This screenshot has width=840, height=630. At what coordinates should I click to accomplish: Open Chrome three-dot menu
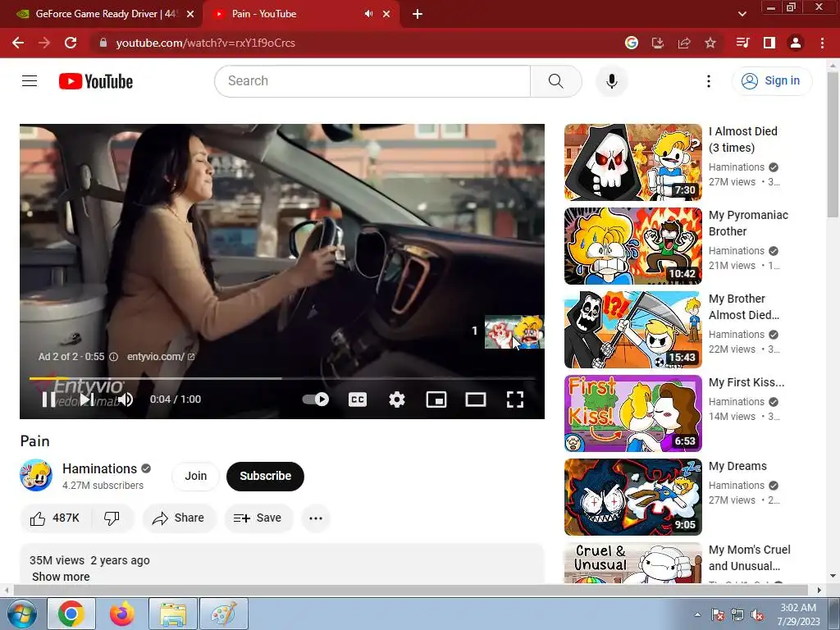tap(822, 43)
